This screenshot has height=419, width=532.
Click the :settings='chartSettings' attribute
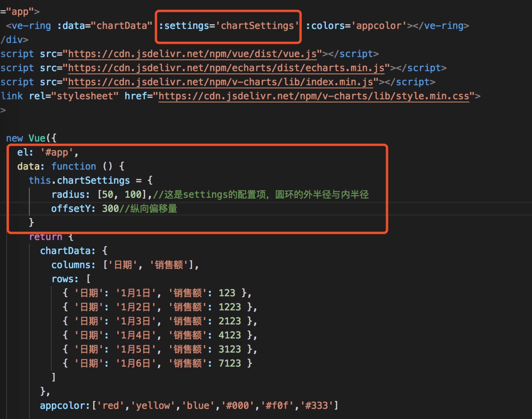pyautogui.click(x=229, y=26)
